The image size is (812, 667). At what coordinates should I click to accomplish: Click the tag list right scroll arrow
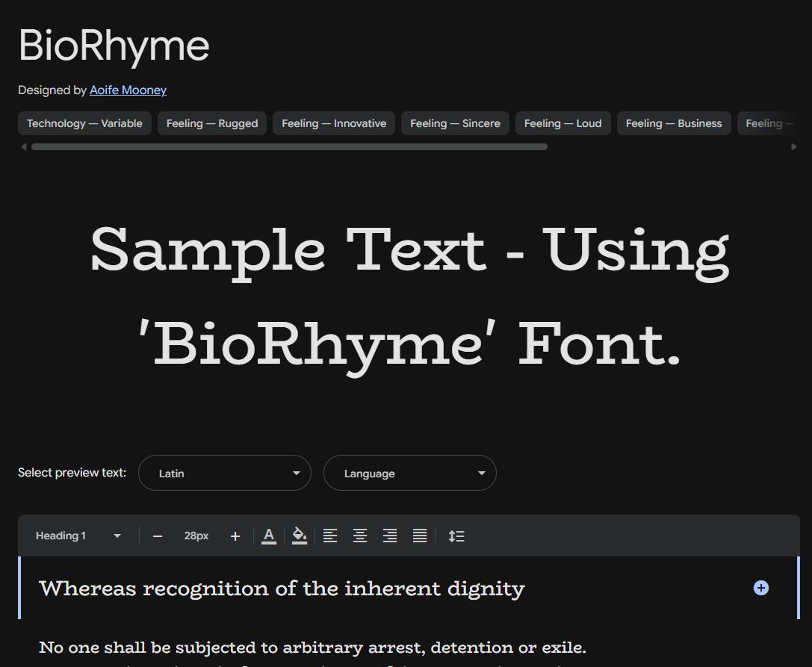pyautogui.click(x=794, y=147)
